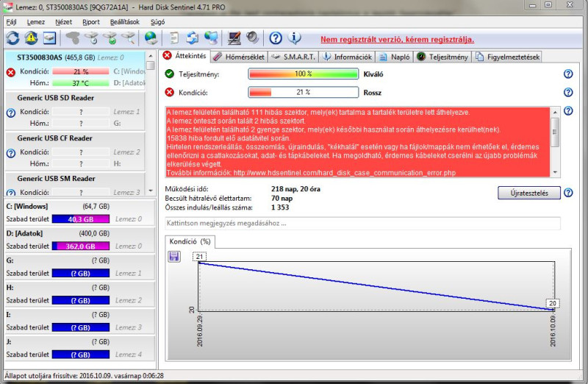Click the comment field Kattintson megjegyzés megadásához
The height and width of the screenshot is (384, 588).
coord(362,223)
